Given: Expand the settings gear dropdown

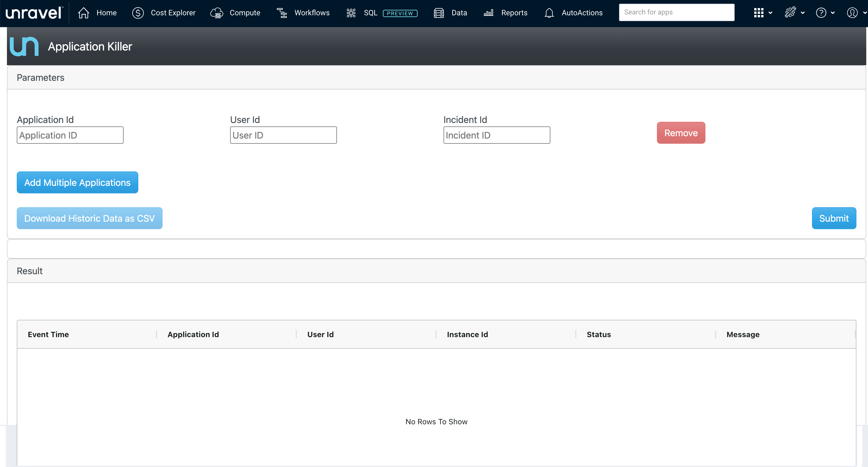Looking at the screenshot, I should [x=794, y=13].
